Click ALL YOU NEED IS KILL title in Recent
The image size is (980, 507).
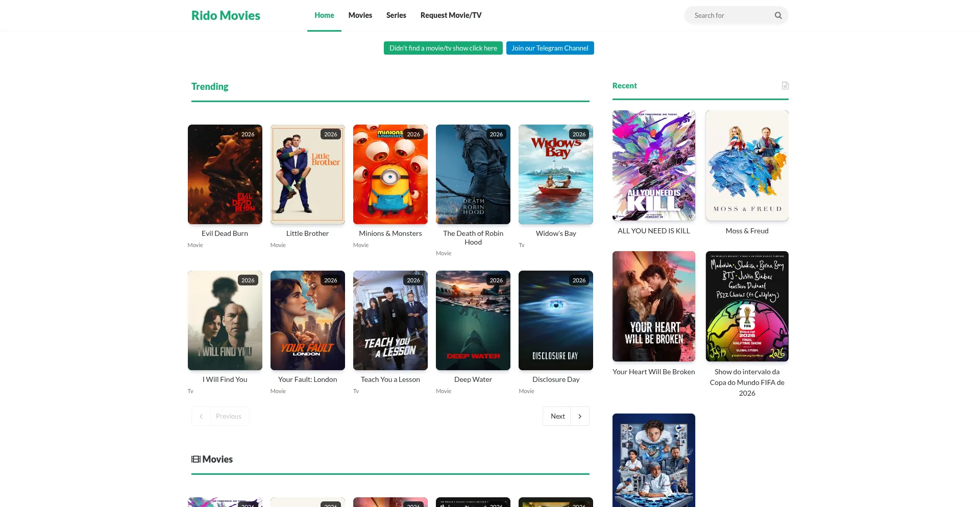654,231
